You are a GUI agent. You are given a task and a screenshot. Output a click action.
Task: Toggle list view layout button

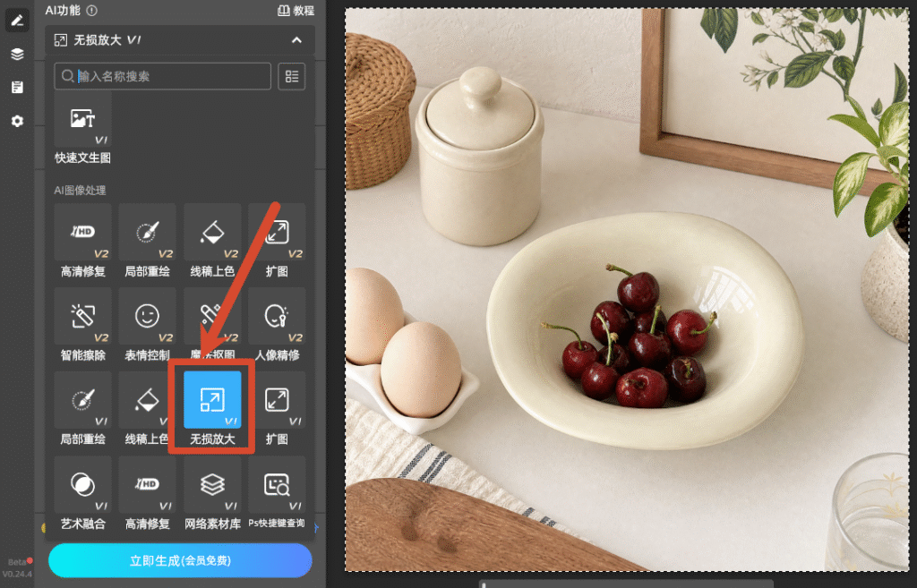pyautogui.click(x=292, y=76)
